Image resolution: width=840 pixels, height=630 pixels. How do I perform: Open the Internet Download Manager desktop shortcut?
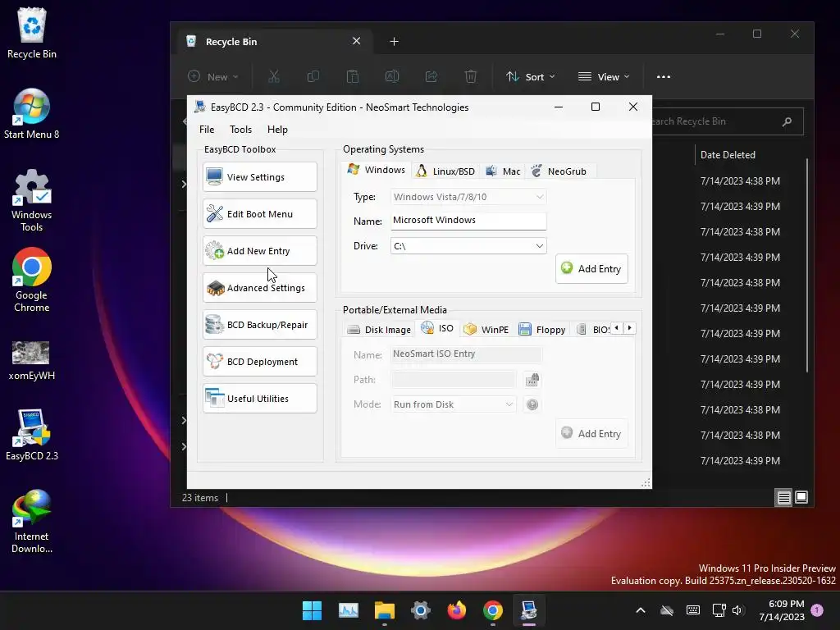tap(32, 521)
